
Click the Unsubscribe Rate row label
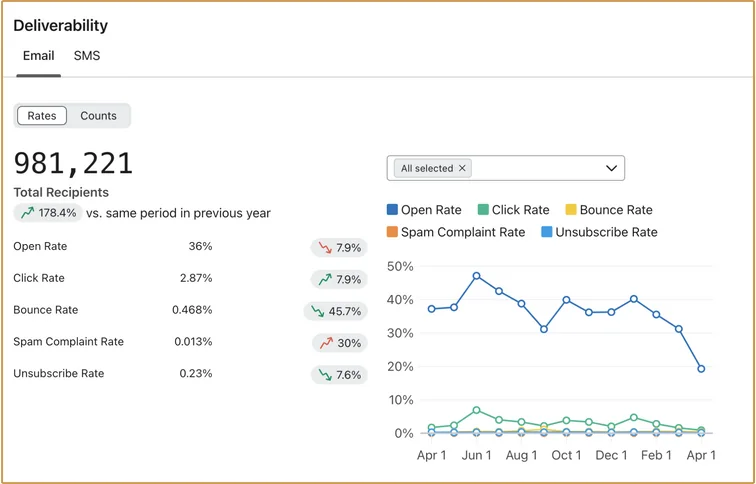point(58,374)
